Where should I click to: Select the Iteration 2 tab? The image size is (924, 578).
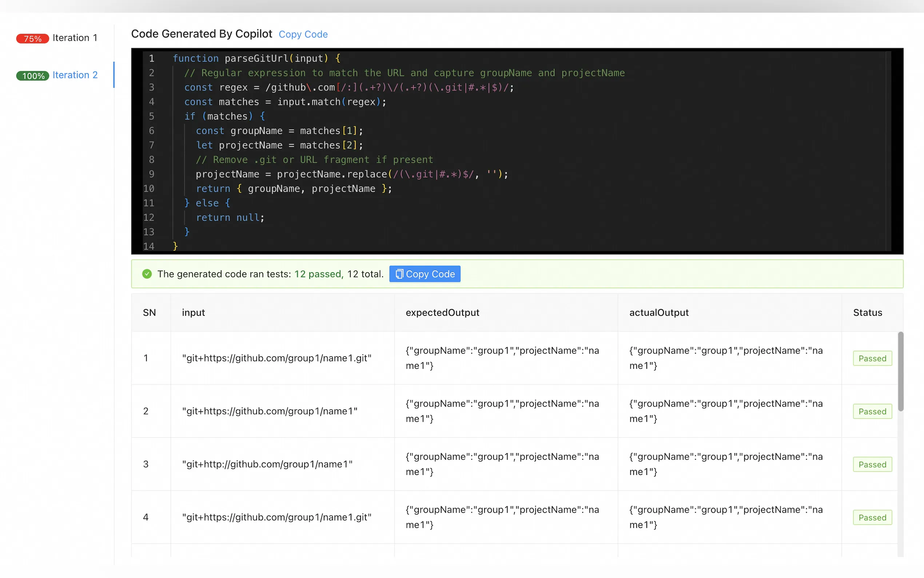pyautogui.click(x=75, y=75)
